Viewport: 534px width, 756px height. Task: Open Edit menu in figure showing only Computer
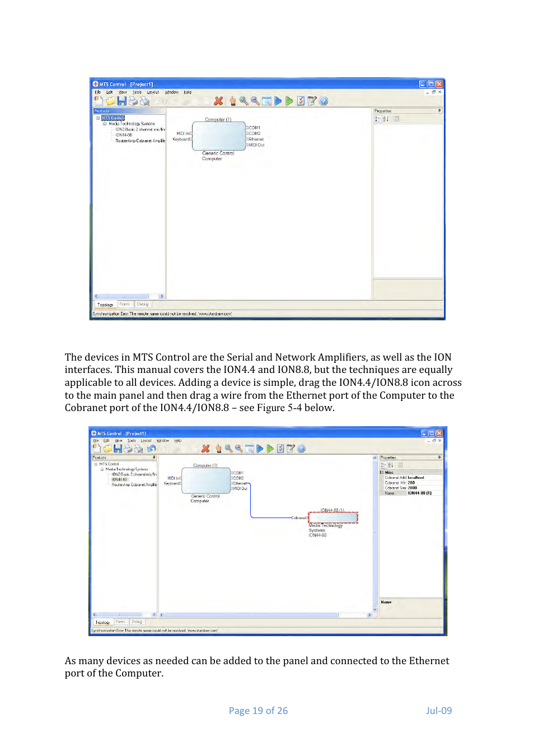coord(109,92)
